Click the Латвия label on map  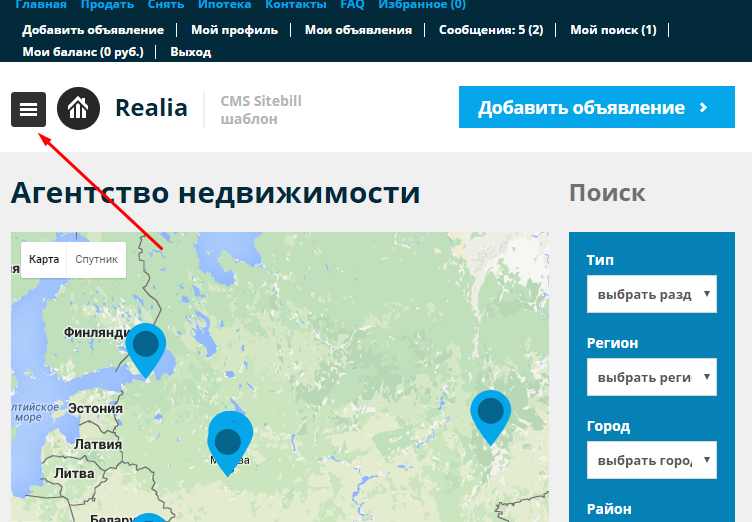point(98,444)
